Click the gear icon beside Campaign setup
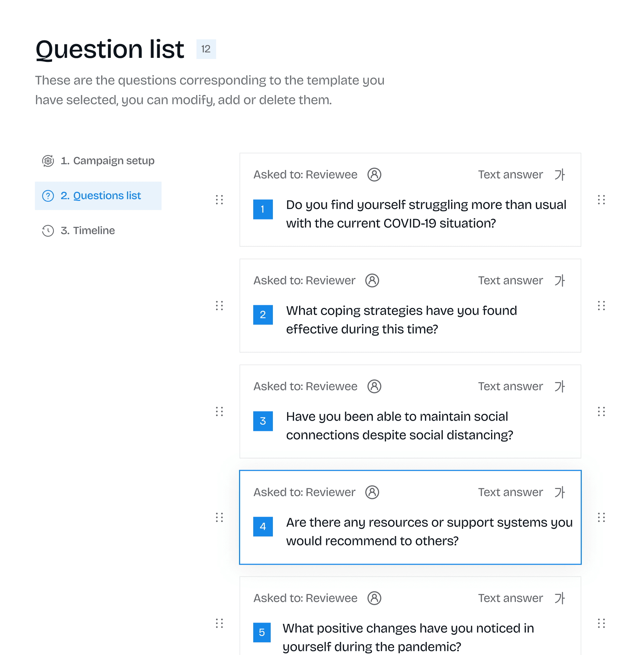Image resolution: width=644 pixels, height=655 pixels. coord(47,161)
